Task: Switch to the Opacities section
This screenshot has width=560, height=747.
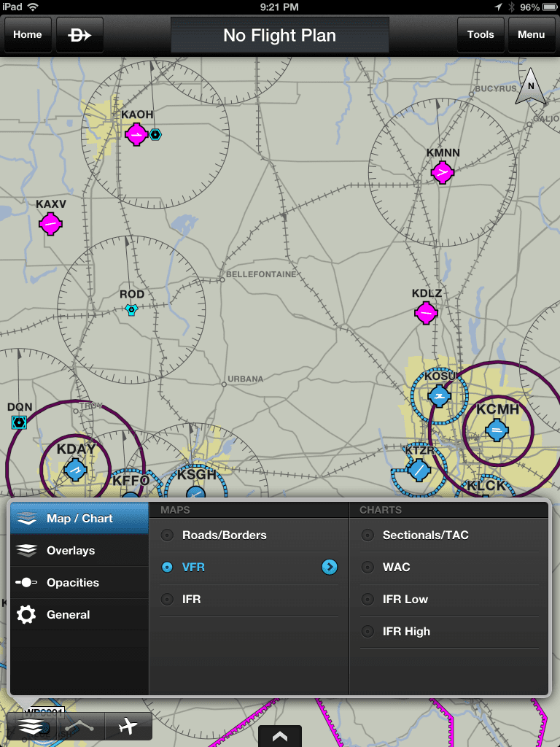Action: tap(72, 583)
